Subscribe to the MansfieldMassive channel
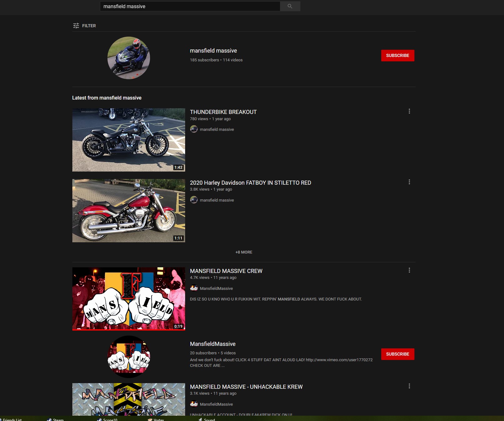504x421 pixels. click(397, 354)
